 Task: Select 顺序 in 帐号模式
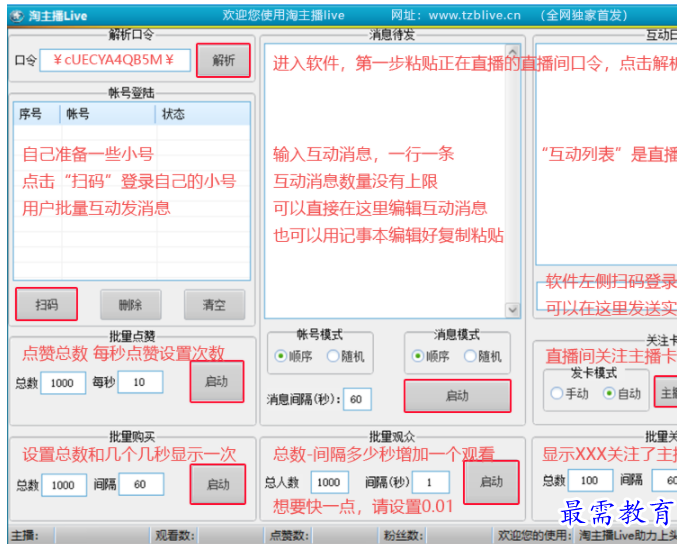(x=294, y=356)
